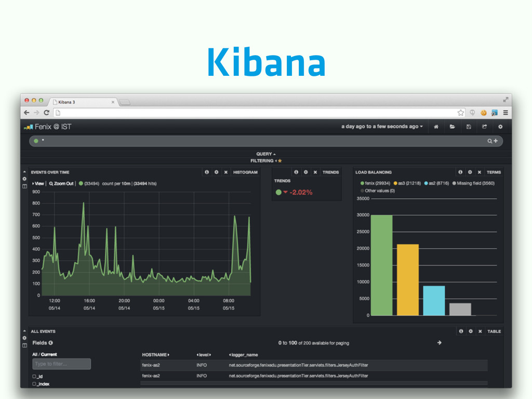Toggle as3 (21218) legend item

point(407,183)
